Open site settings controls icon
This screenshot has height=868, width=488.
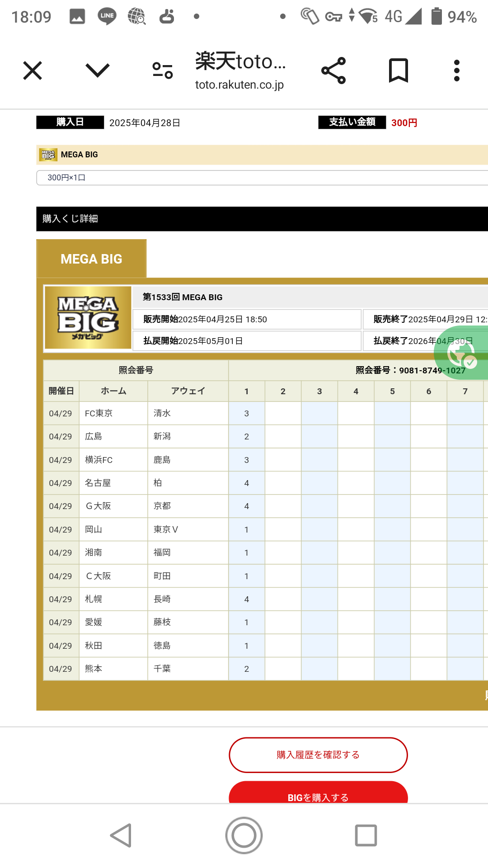pos(163,71)
